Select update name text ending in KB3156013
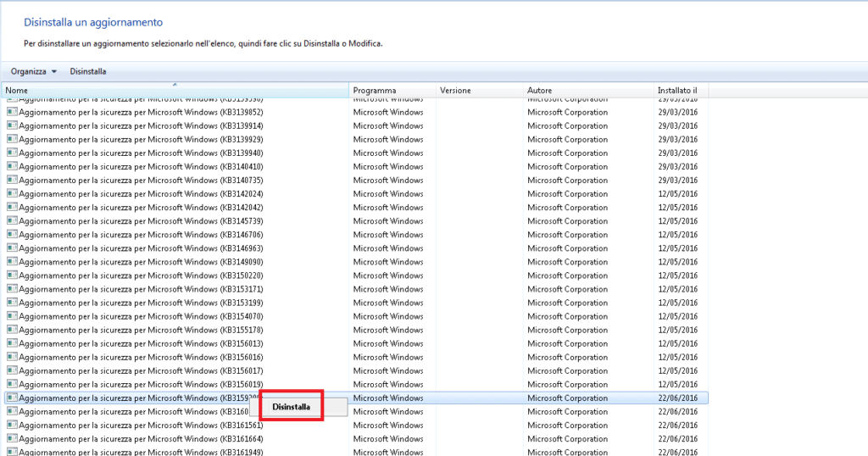 tap(142, 343)
